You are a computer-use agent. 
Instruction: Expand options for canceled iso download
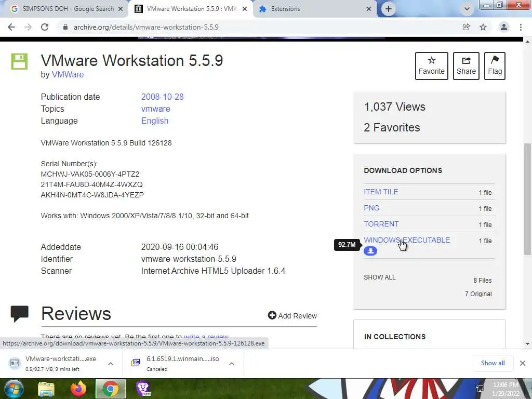[232, 363]
